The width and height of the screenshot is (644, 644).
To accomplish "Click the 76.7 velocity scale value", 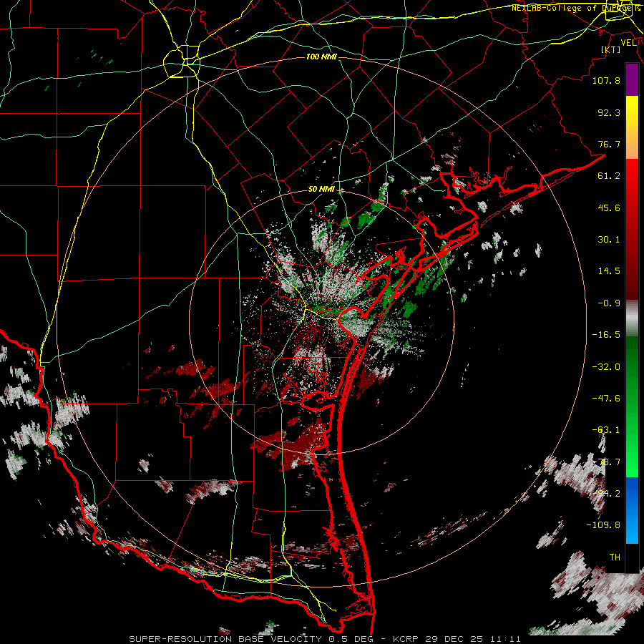I will pos(609,144).
